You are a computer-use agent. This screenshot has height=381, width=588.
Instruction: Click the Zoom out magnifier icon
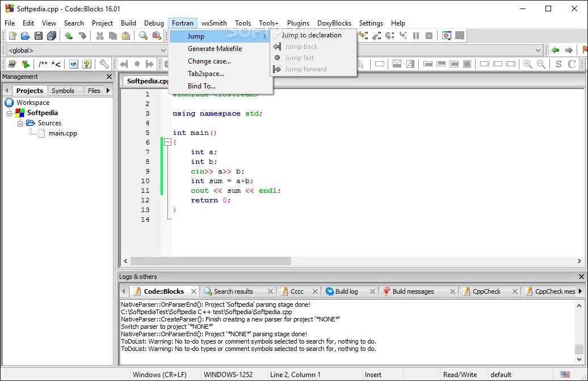[541, 64]
